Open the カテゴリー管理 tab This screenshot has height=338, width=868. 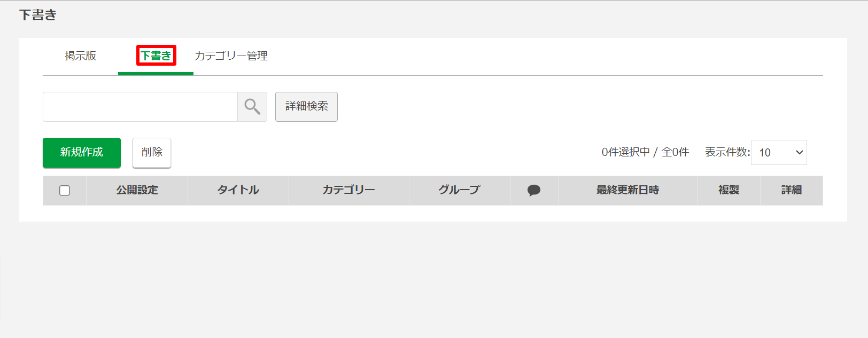tap(231, 56)
